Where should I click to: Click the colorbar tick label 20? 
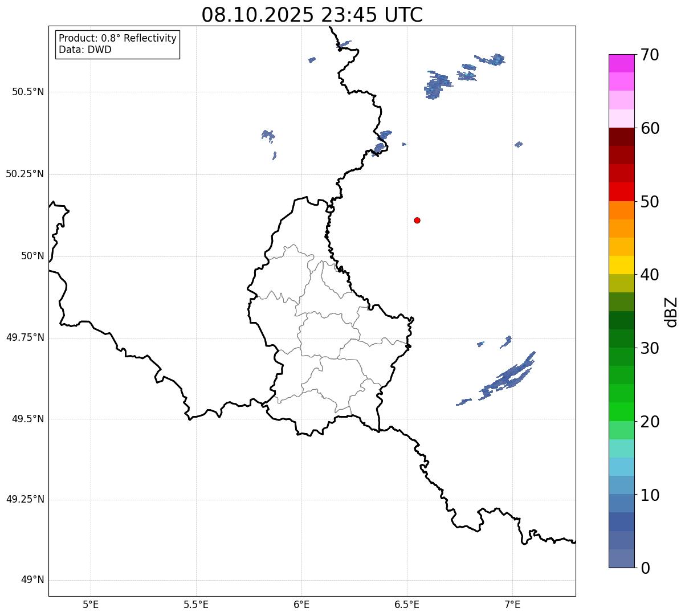tap(650, 422)
